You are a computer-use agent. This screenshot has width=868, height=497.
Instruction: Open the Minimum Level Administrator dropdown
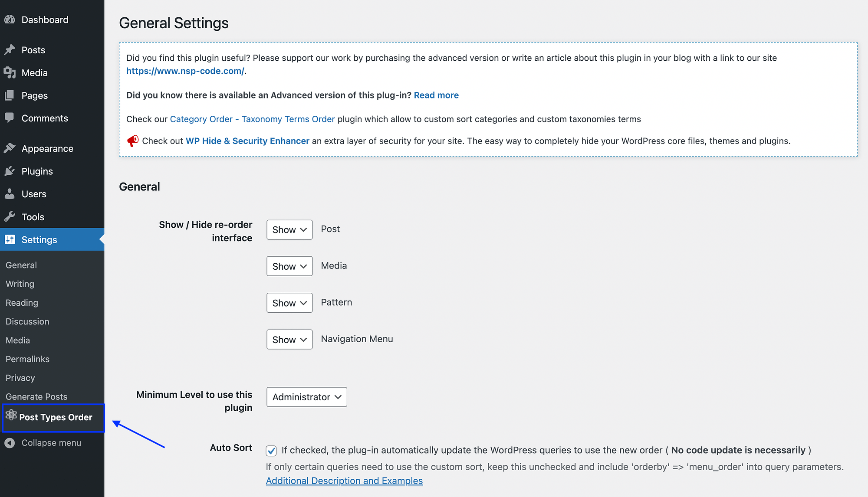point(306,396)
